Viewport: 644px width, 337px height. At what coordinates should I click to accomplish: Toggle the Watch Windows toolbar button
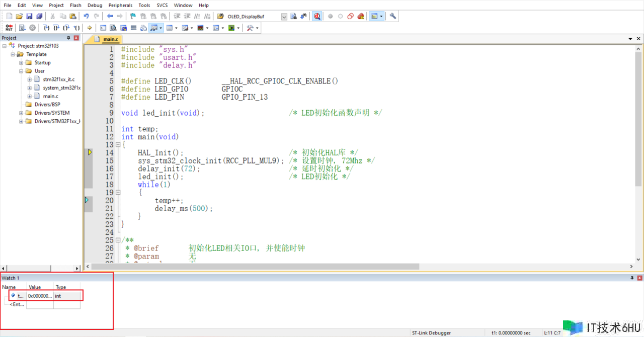pyautogui.click(x=154, y=28)
